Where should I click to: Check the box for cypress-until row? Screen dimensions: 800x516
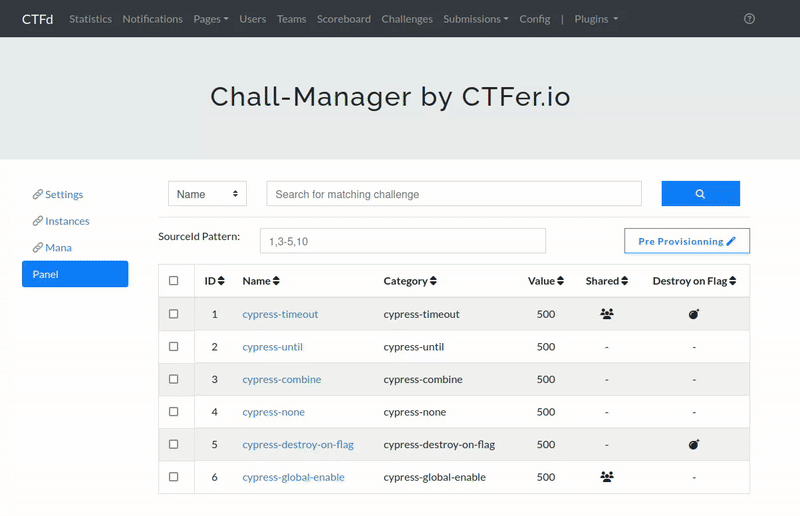pos(173,347)
